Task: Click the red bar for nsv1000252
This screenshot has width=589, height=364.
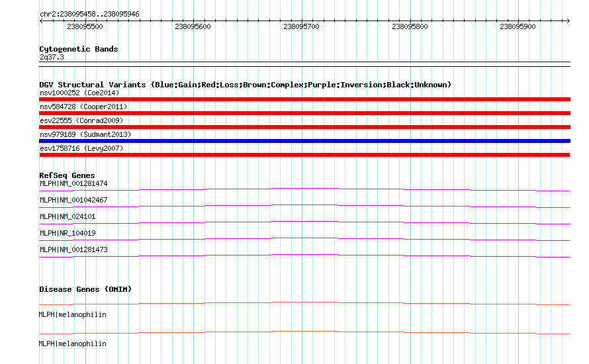Action: 304,99
